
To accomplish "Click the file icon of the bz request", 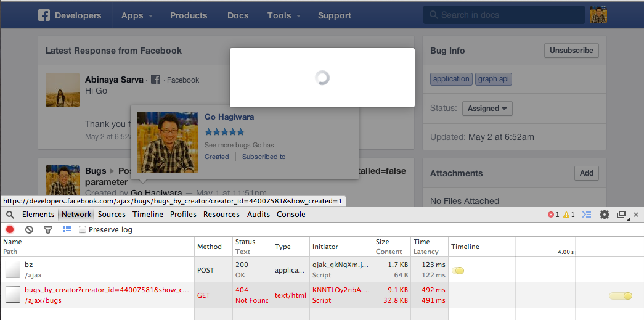I will (13, 269).
